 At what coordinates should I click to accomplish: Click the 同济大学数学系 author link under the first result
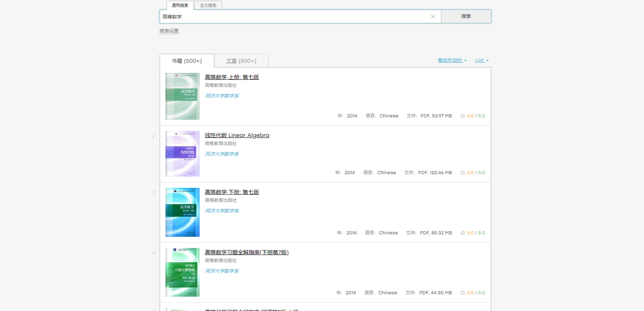point(222,95)
